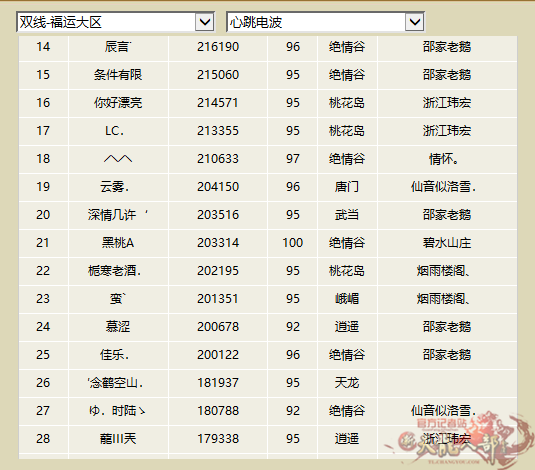Viewport: 535px width, 470px height.
Task: Click score value 202195
Action: pyautogui.click(x=218, y=271)
